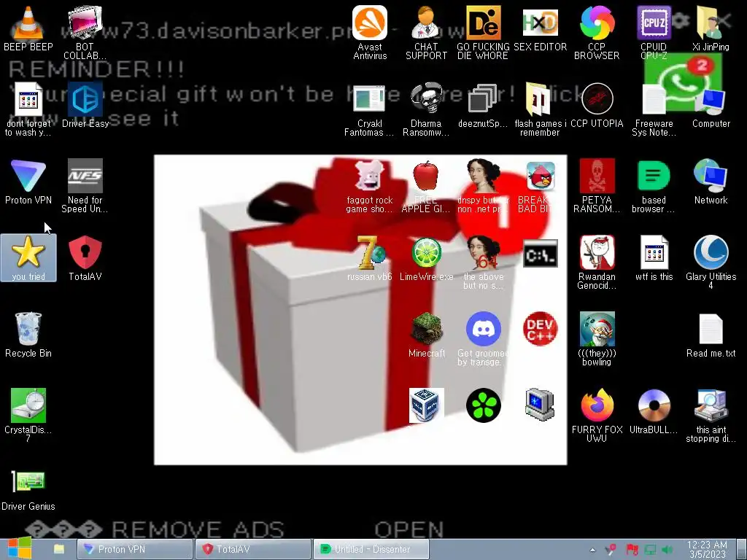Select the blue Discord logo desktop icon
This screenshot has height=560, width=747.
click(483, 329)
